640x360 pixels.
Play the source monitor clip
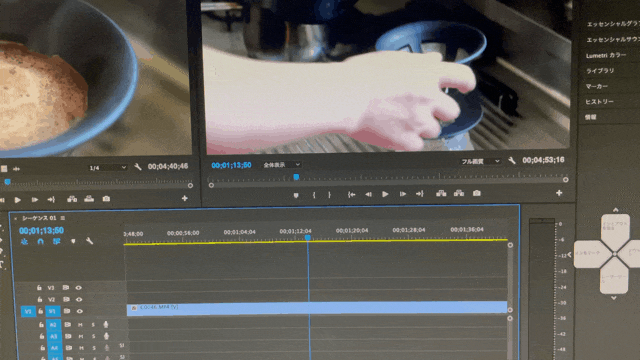coord(18,200)
